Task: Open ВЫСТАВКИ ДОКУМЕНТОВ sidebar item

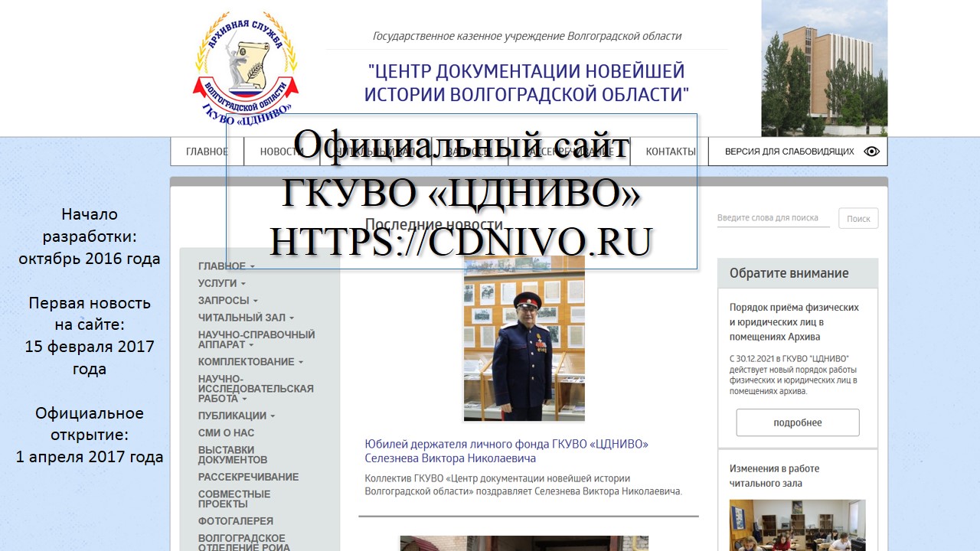Action: coord(233,455)
